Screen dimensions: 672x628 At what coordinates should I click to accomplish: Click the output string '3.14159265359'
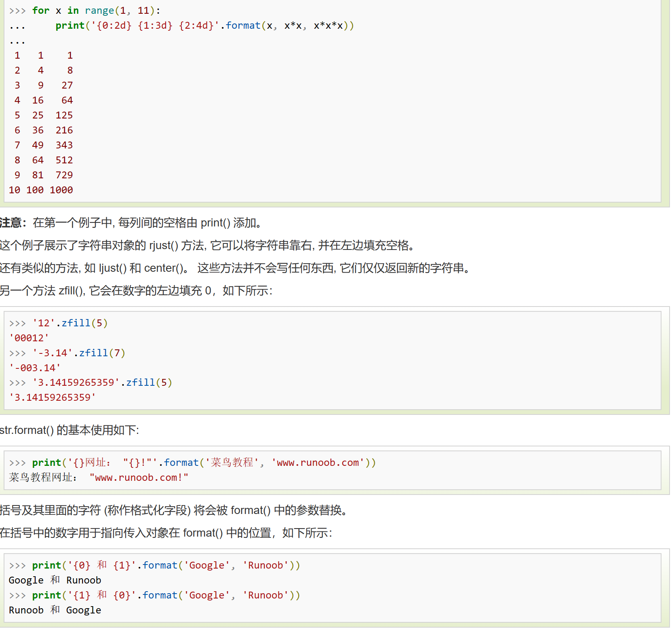[x=53, y=397]
